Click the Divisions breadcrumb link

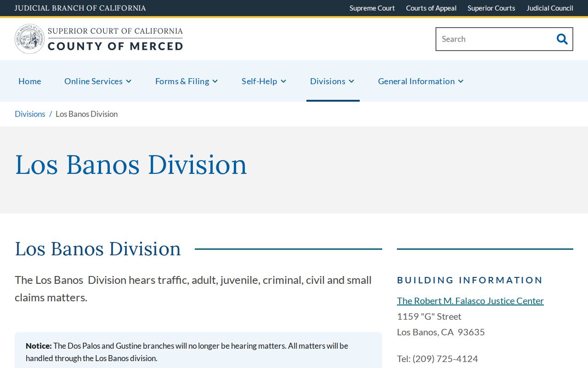(x=30, y=114)
